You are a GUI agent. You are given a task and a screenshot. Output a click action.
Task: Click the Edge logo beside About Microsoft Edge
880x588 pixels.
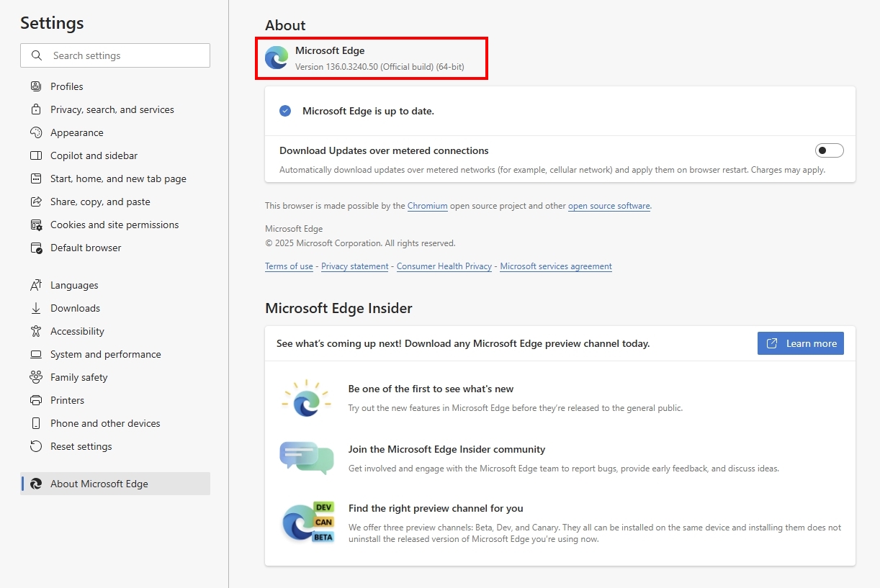36,484
